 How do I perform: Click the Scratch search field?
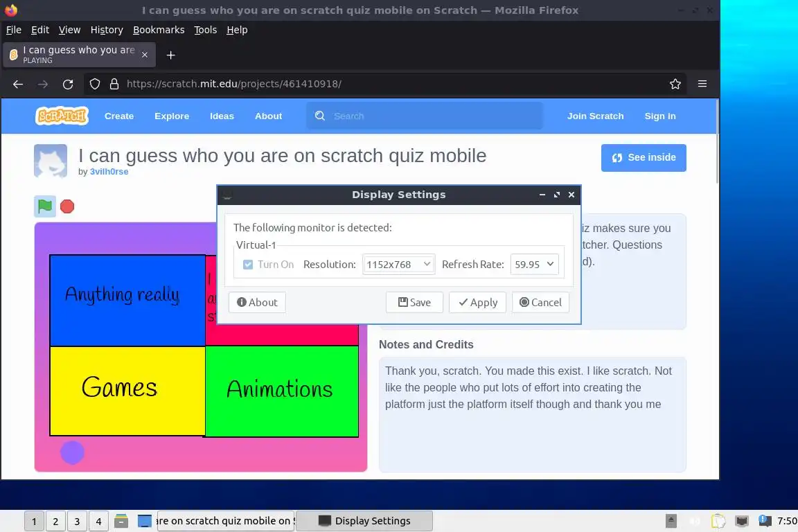click(425, 116)
